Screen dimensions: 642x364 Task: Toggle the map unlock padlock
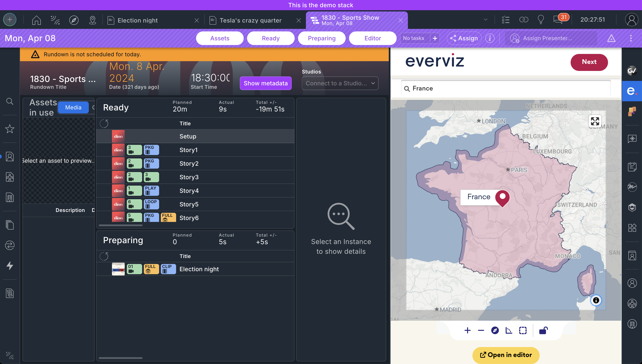(543, 330)
